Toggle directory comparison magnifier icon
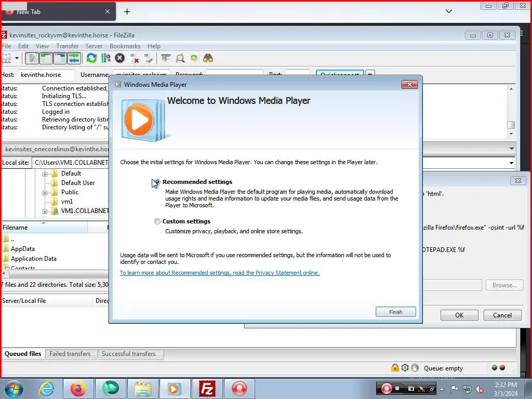The width and height of the screenshot is (532, 399). [x=180, y=58]
